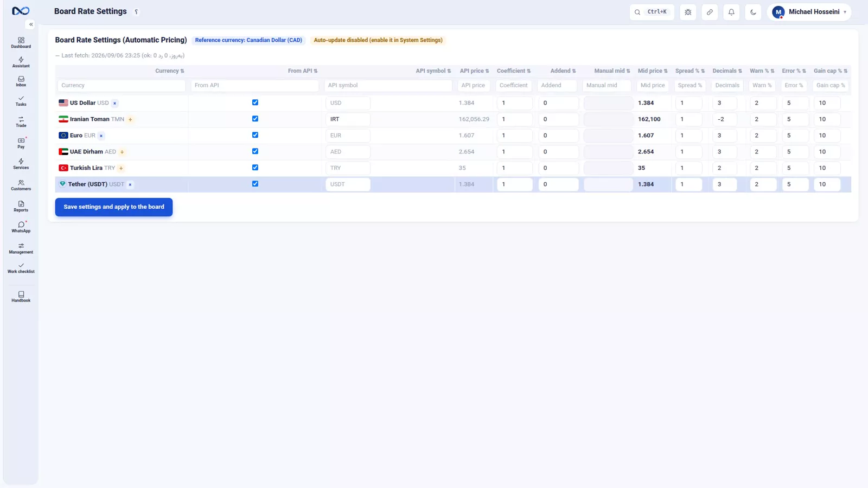Click the multiply badge next to US Dollar
The height and width of the screenshot is (488, 868).
114,103
